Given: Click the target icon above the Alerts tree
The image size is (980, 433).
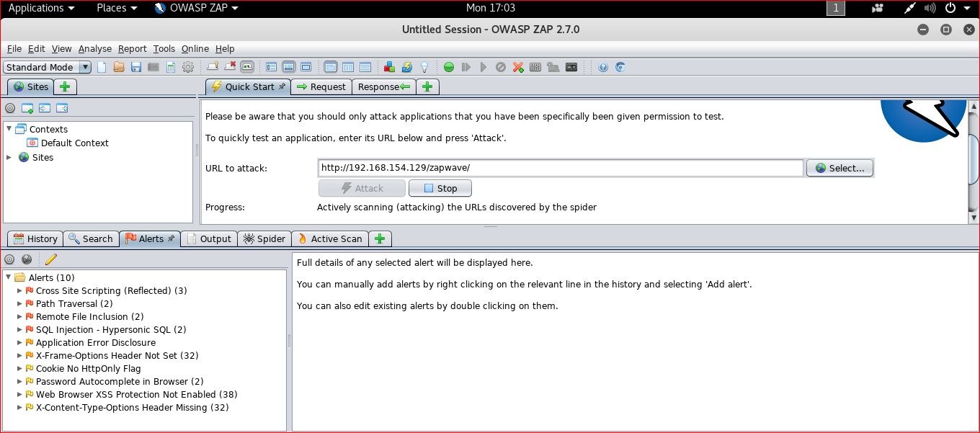Looking at the screenshot, I should tap(10, 259).
